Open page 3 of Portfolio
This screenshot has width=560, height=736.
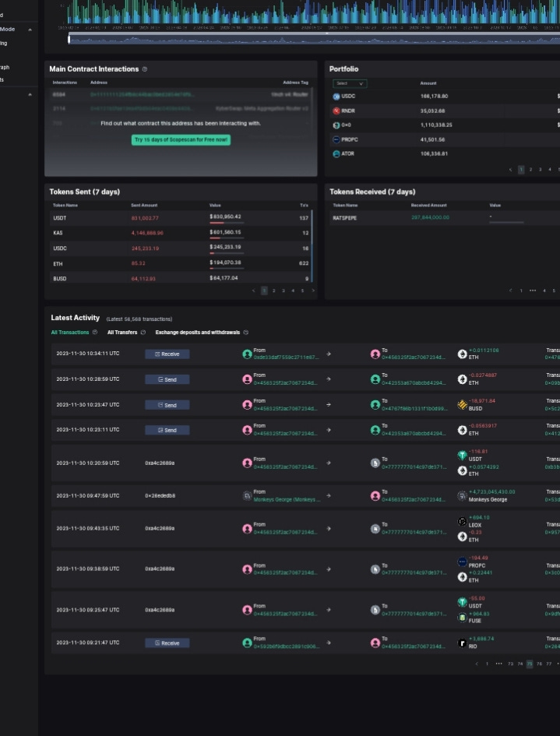click(541, 170)
